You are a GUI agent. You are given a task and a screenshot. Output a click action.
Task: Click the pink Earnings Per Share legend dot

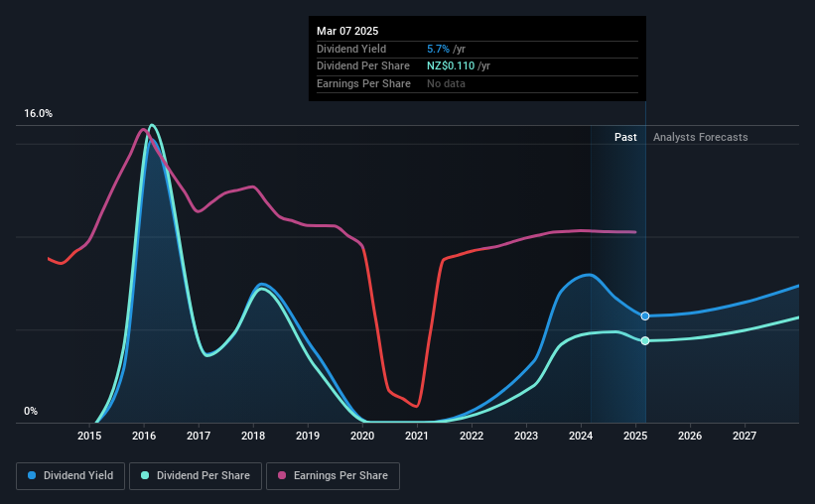pos(282,475)
